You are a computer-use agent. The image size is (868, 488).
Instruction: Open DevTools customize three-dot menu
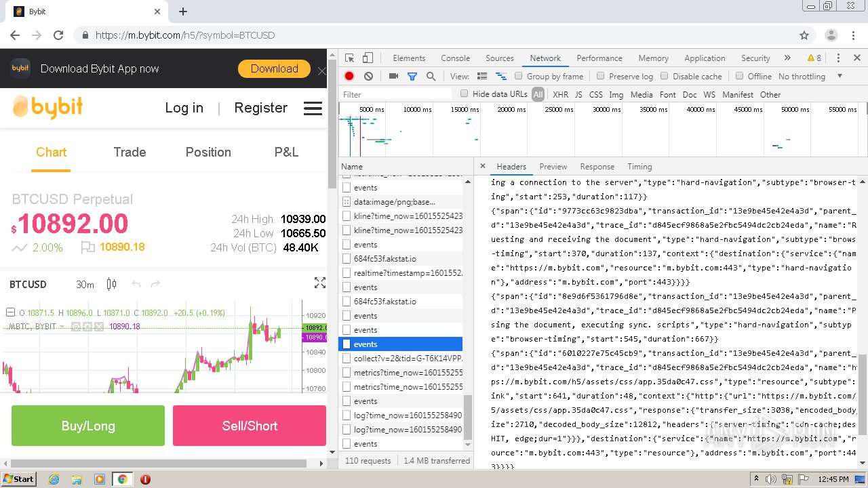click(x=838, y=58)
